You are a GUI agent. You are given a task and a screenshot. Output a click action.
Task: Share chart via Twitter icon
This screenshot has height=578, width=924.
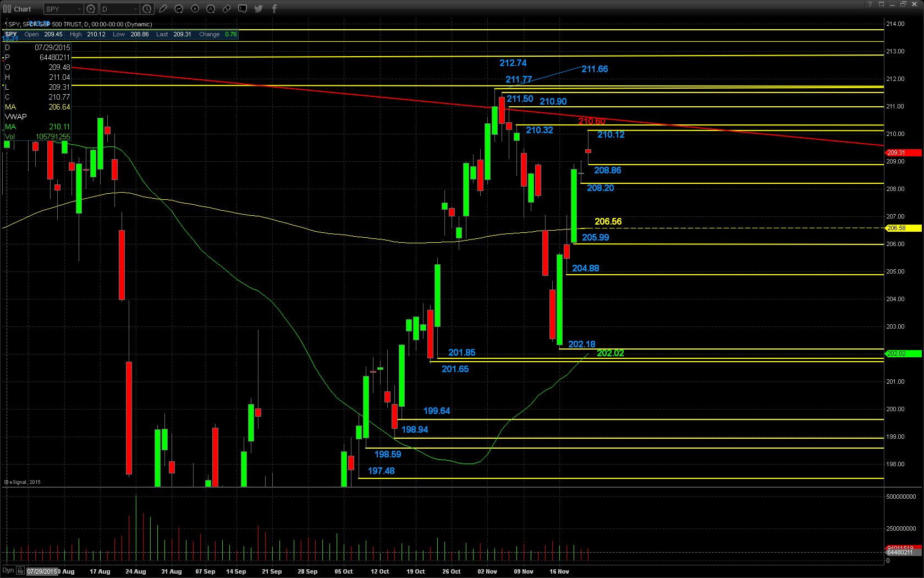[x=258, y=9]
